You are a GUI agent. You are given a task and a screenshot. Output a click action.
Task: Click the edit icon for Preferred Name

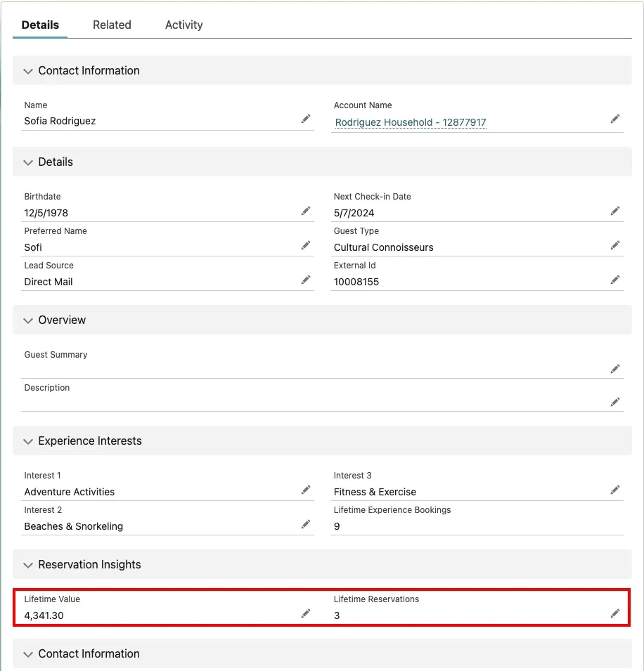pyautogui.click(x=306, y=245)
